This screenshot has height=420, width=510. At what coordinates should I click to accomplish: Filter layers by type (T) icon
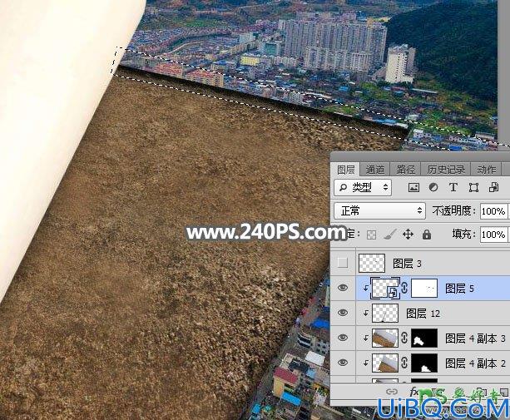pyautogui.click(x=453, y=187)
